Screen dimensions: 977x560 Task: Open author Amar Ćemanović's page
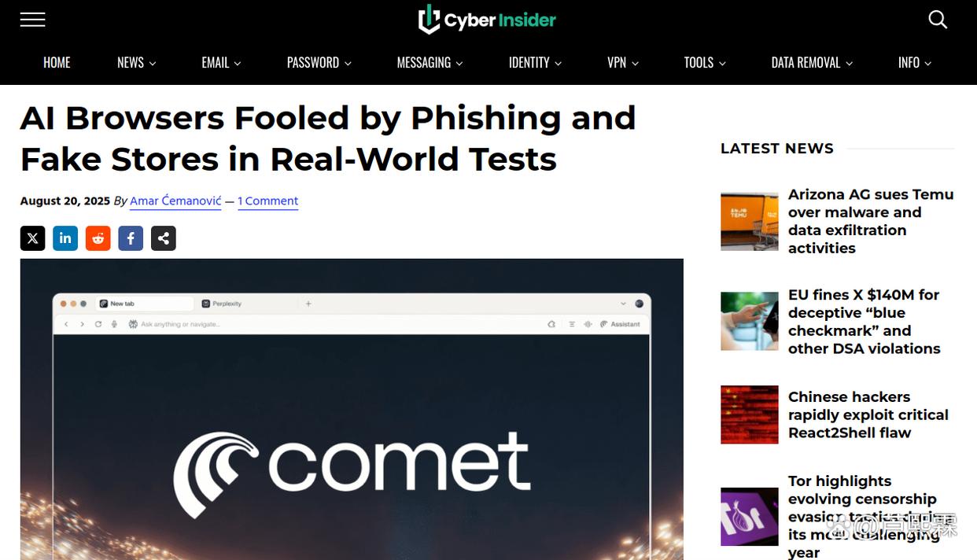click(x=175, y=201)
